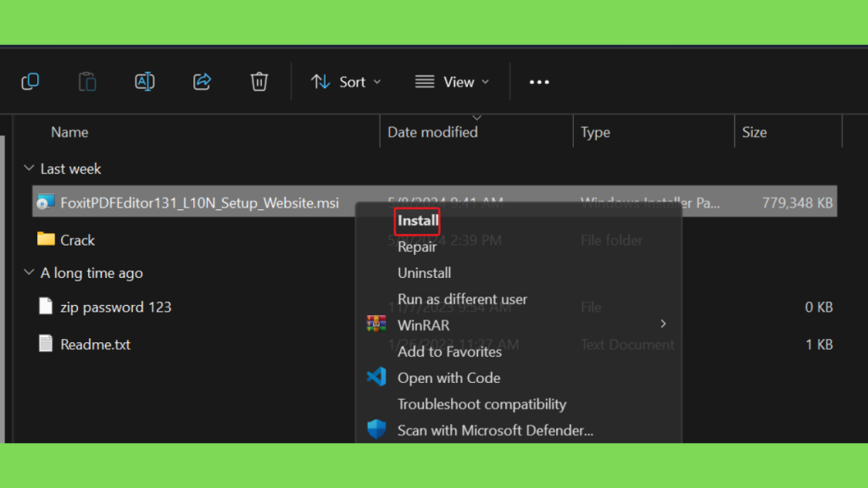Select FoxitPDFEditor131_L10N_Setup_Website.msi file
The image size is (868, 488).
coord(199,203)
